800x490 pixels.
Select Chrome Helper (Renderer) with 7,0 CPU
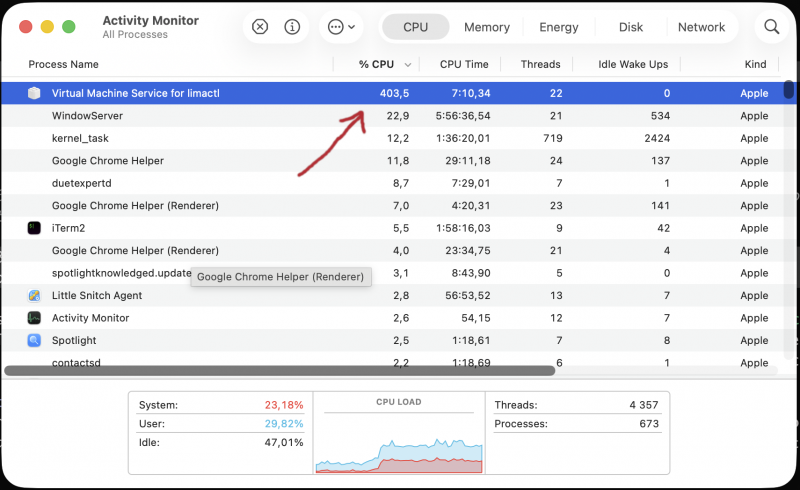[x=392, y=205]
